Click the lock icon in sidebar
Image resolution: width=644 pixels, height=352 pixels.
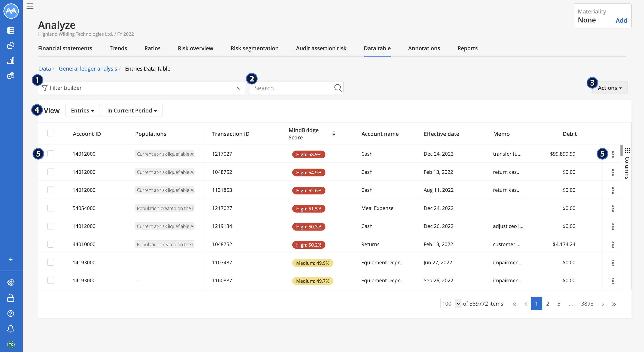pyautogui.click(x=11, y=298)
